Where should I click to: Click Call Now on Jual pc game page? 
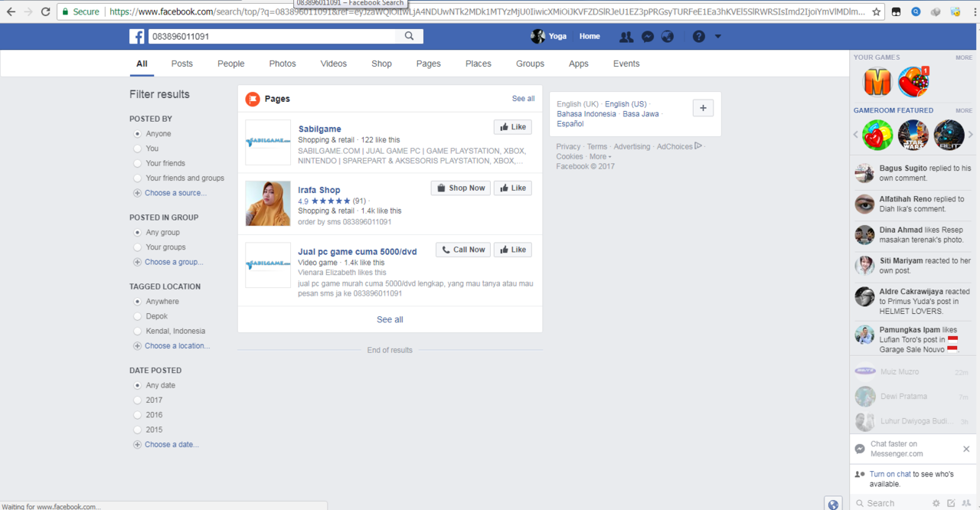tap(463, 250)
